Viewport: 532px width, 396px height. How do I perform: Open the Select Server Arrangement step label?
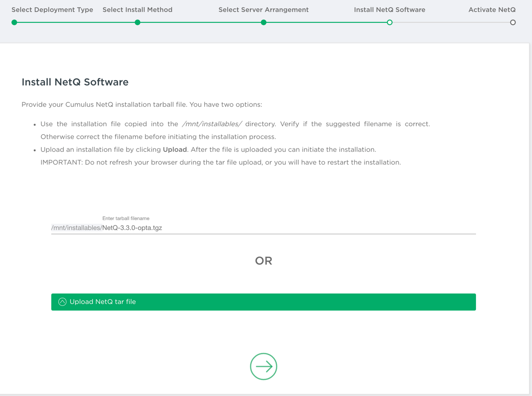pos(264,10)
